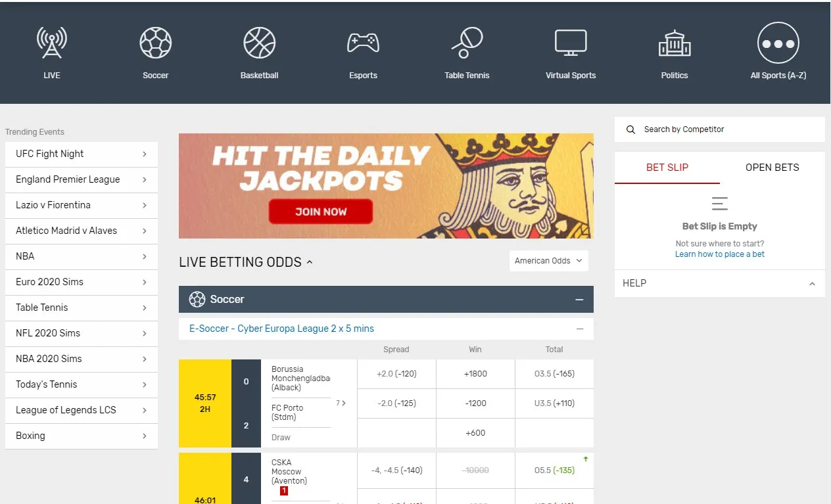This screenshot has height=504, width=831.
Task: Click the 45:57 2H match timer
Action: point(205,403)
